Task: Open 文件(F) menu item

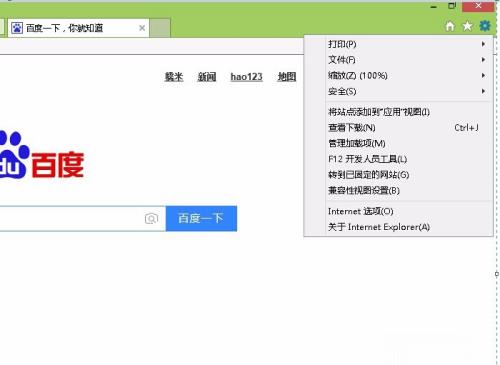Action: tap(399, 60)
